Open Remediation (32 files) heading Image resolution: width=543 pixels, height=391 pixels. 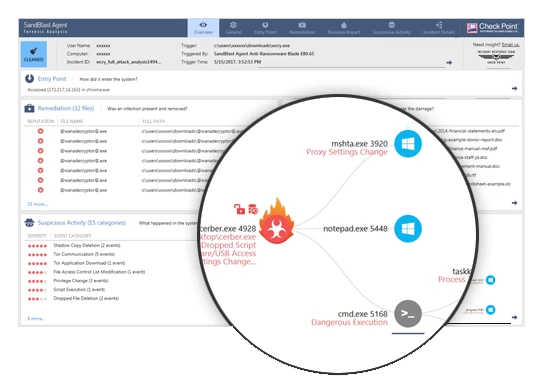(66, 108)
